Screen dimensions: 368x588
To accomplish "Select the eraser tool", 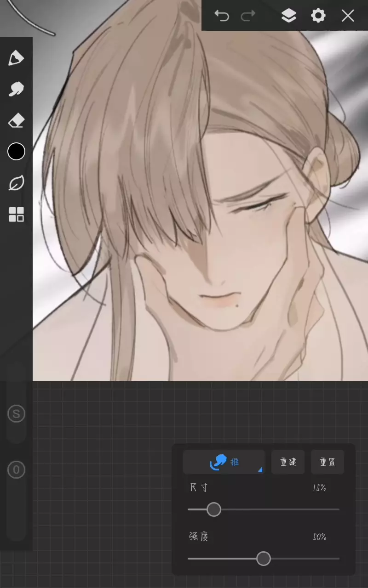I will tap(16, 121).
